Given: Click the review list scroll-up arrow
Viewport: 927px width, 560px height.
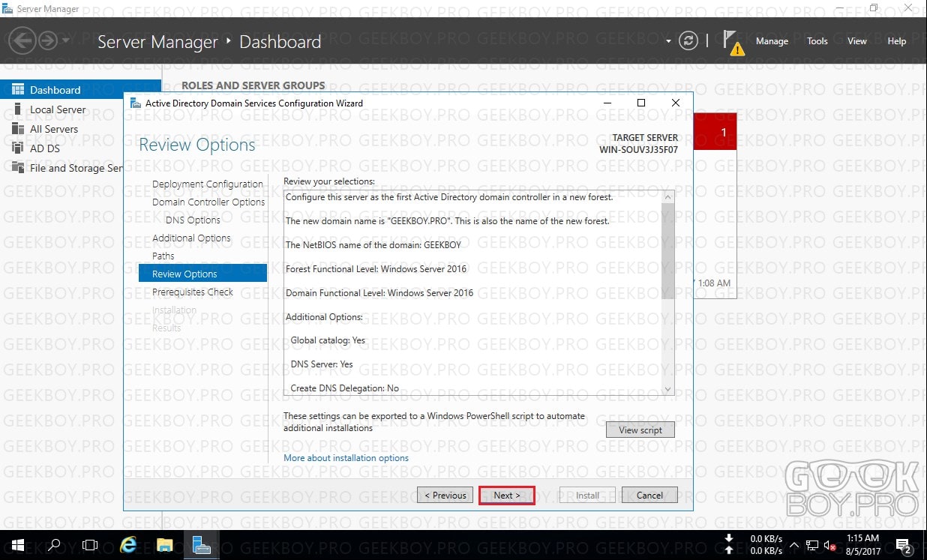Looking at the screenshot, I should click(668, 196).
